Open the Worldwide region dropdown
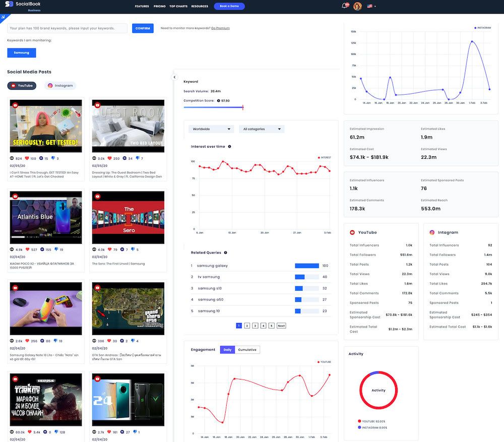Image resolution: width=504 pixels, height=442 pixels. point(211,129)
